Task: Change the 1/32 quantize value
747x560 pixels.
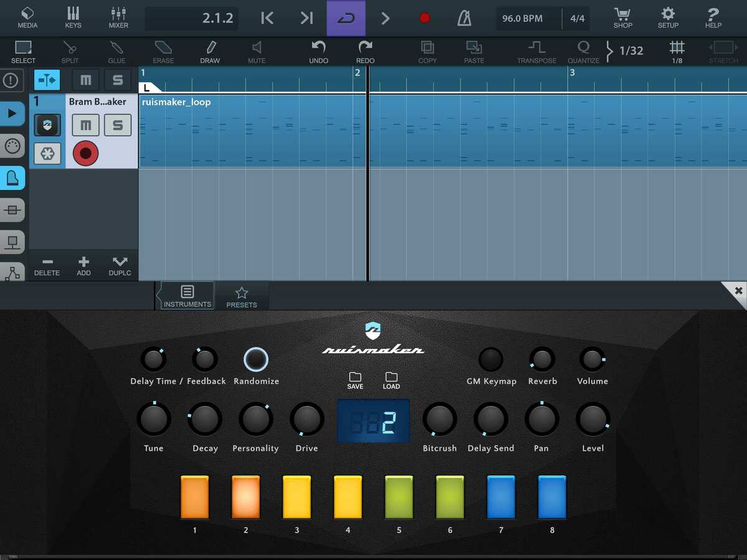Action: tap(631, 51)
